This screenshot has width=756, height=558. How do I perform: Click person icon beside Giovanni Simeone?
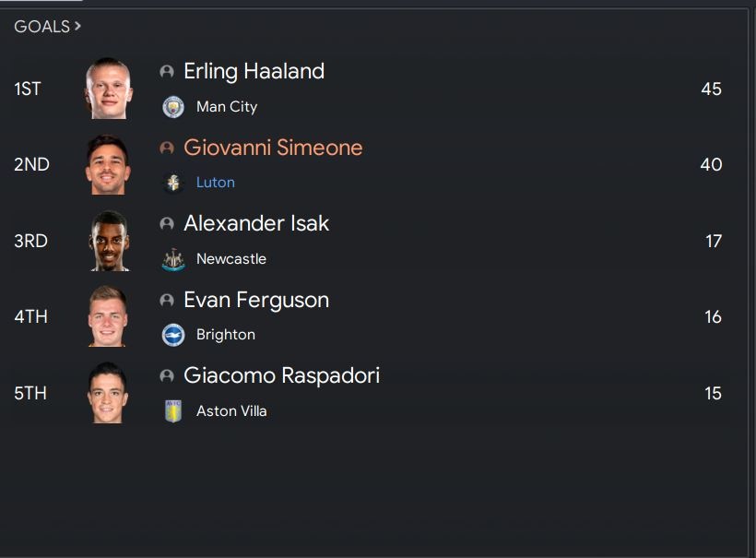click(x=167, y=148)
